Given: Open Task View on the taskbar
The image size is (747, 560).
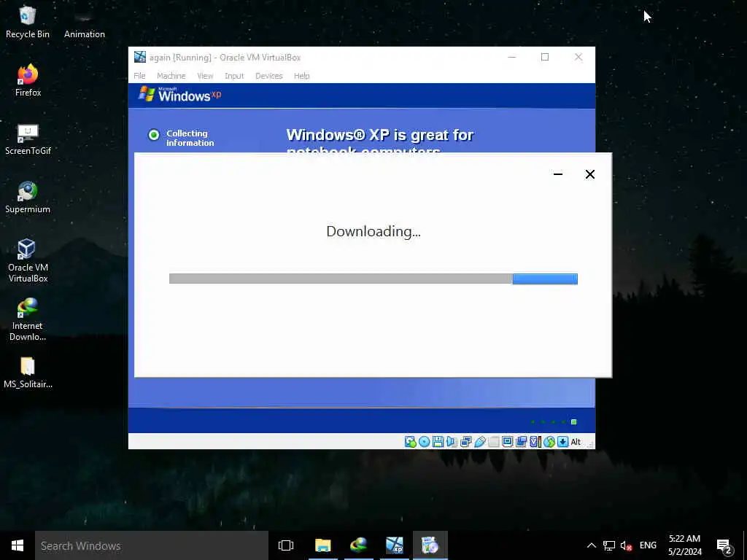Looking at the screenshot, I should (286, 545).
